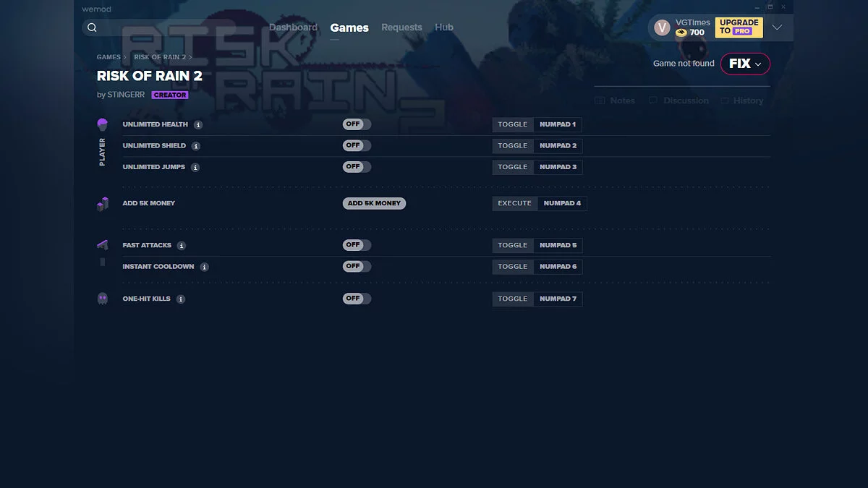Screen dimensions: 868x488
Task: Open info icon for Unlimited Jumps
Action: (195, 167)
